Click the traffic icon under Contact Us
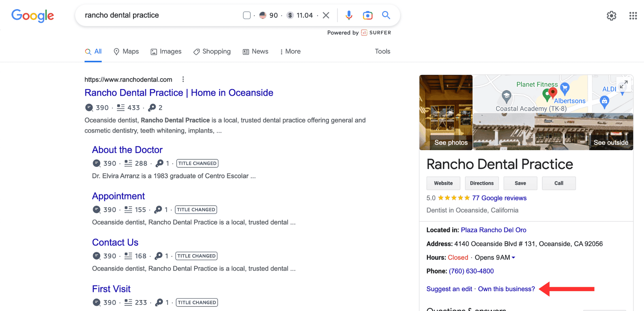 tap(97, 256)
